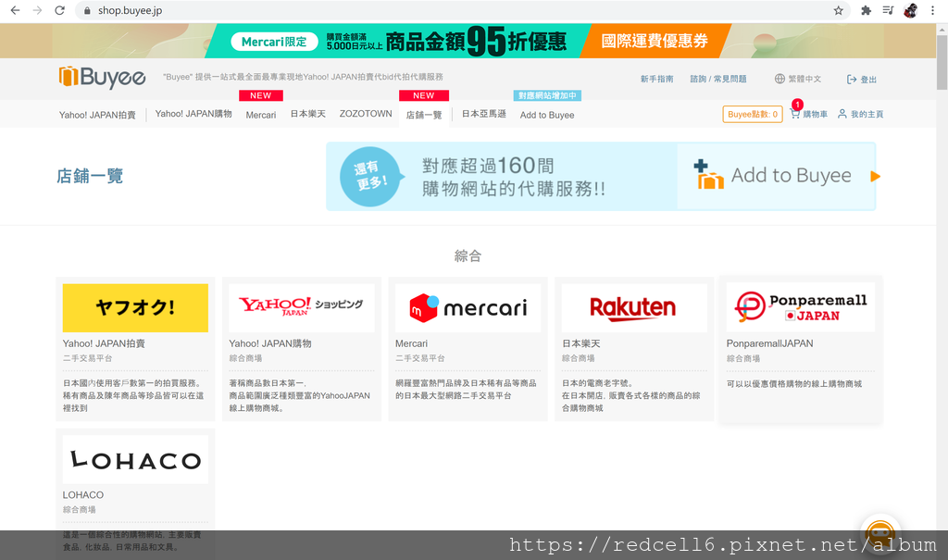Open Chrome three-dot menu
The width and height of the screenshot is (948, 560).
932,10
